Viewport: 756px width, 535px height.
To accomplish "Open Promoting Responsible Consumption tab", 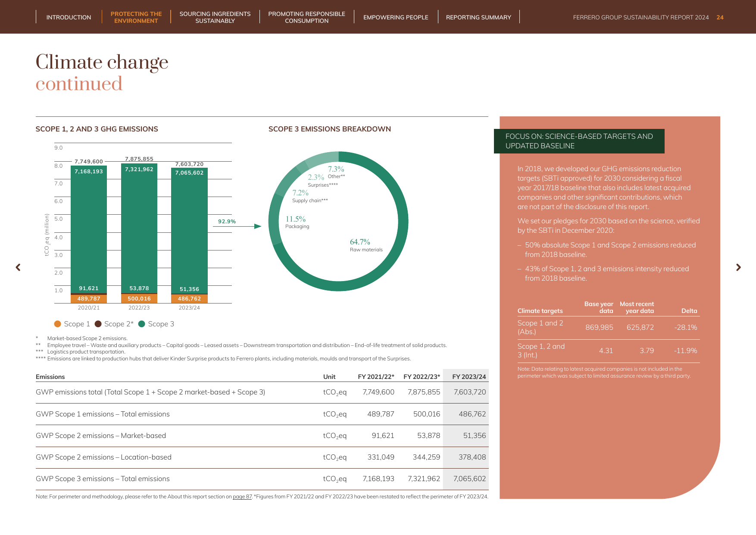I will [306, 17].
